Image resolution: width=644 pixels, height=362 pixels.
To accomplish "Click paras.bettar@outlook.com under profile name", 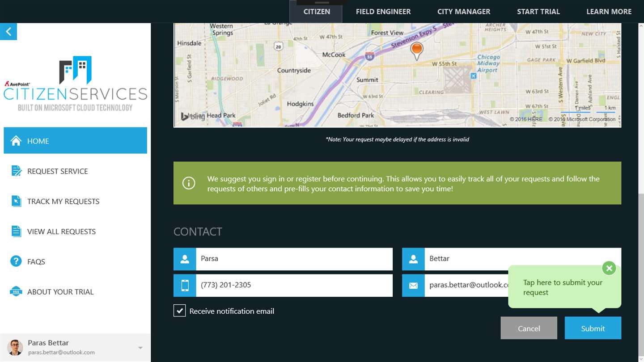I will [x=61, y=352].
